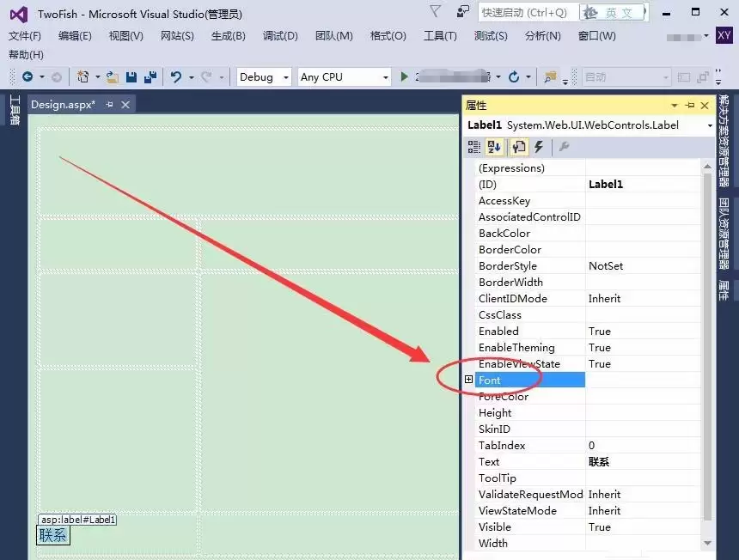The height and width of the screenshot is (560, 739).
Task: Start debugging with the green run arrow
Action: (x=405, y=76)
